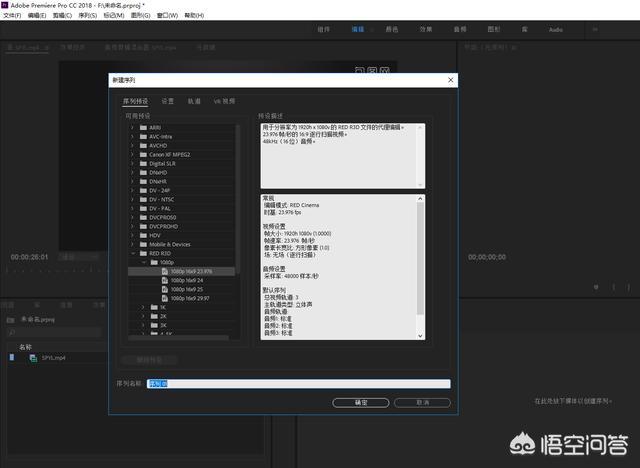Image resolution: width=640 pixels, height=468 pixels.
Task: Expand the AVC-Intra preset folder
Action: 132,137
